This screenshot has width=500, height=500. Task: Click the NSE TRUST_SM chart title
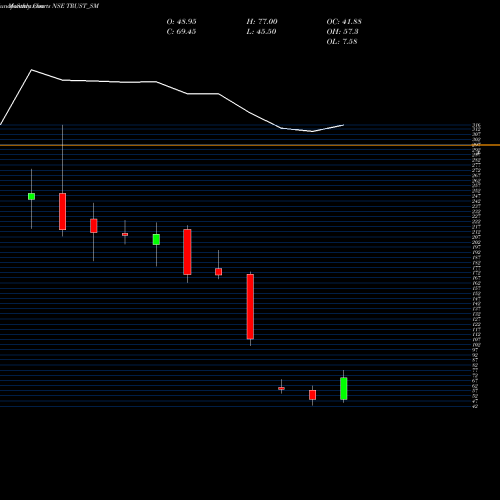tap(76, 6)
